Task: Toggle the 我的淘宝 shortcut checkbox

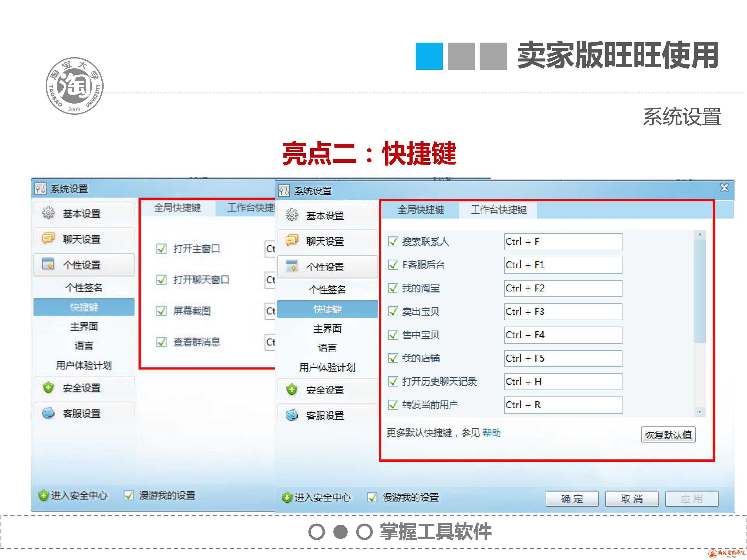Action: click(393, 288)
